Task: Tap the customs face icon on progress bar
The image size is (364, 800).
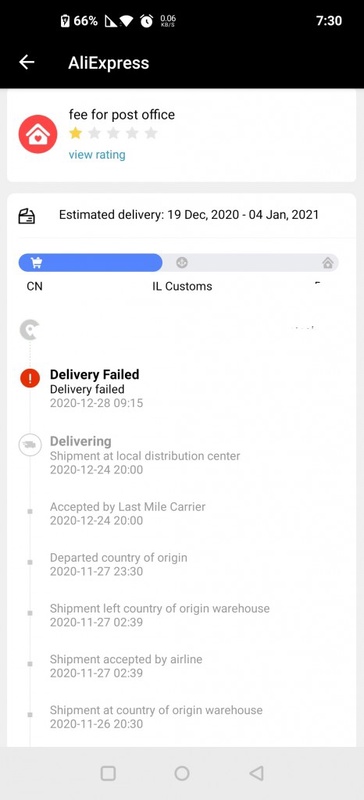Action: coord(182,263)
